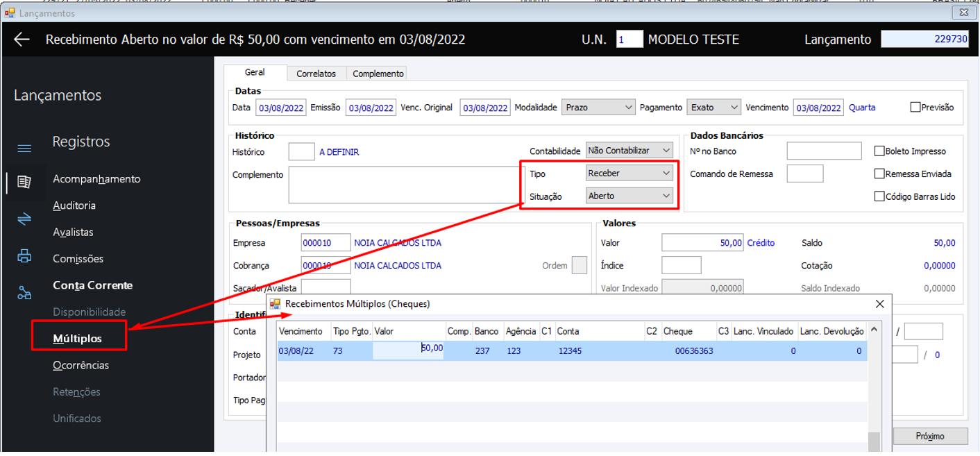This screenshot has width=980, height=456.
Task: Click the Índice input field
Action: click(x=682, y=265)
